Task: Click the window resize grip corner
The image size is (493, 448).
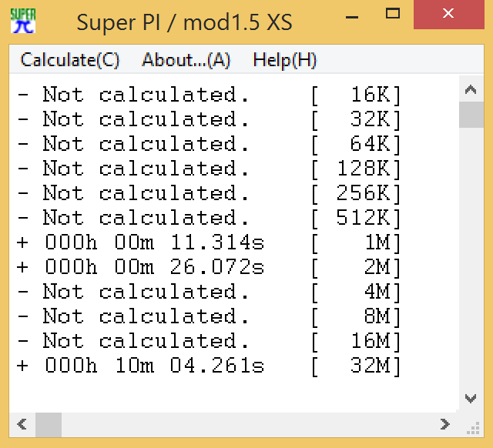Action: [x=472, y=427]
